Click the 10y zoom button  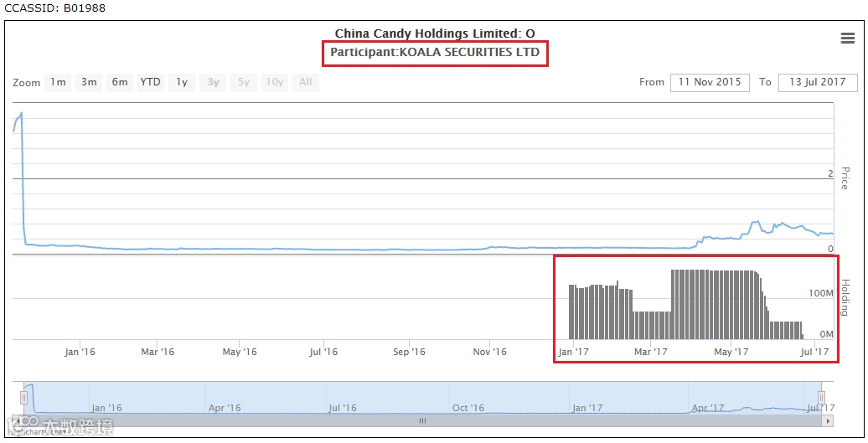click(275, 82)
